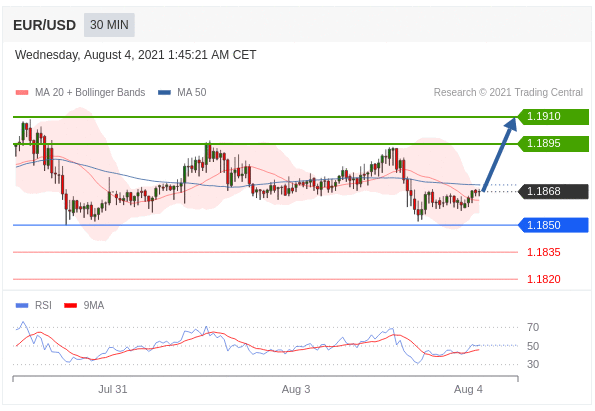Click the 1.1868 current price tag
This screenshot has height=411, width=595.
(x=553, y=191)
